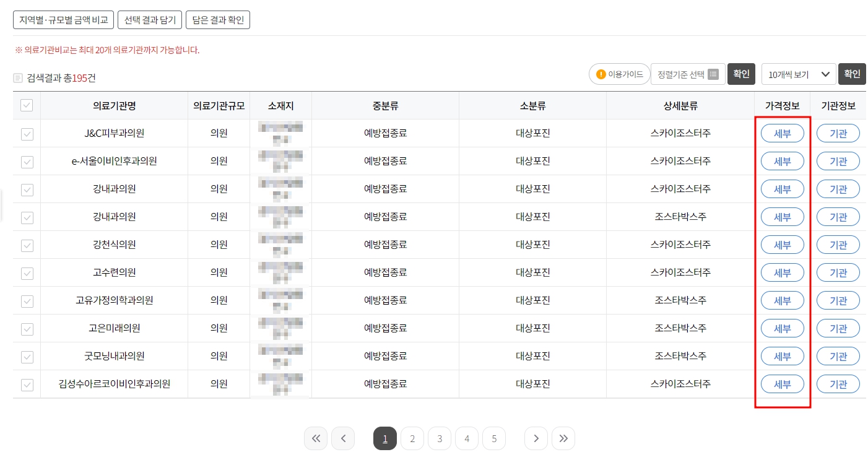Open 기관 info for 고수련의원
This screenshot has height=465, width=868.
coord(838,272)
